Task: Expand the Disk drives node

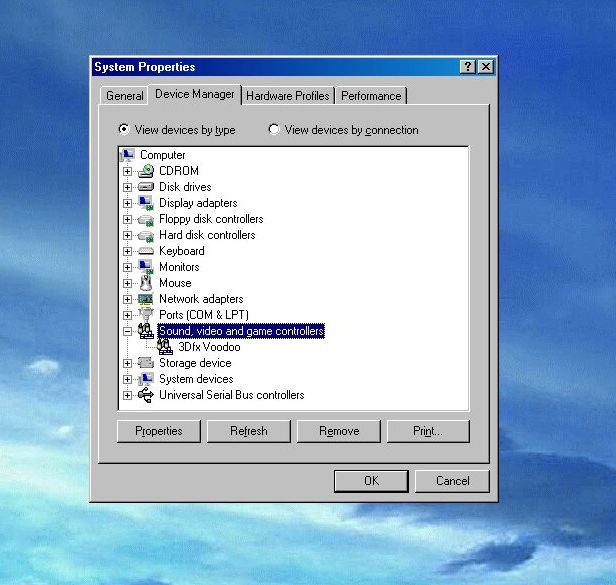Action: 127,187
